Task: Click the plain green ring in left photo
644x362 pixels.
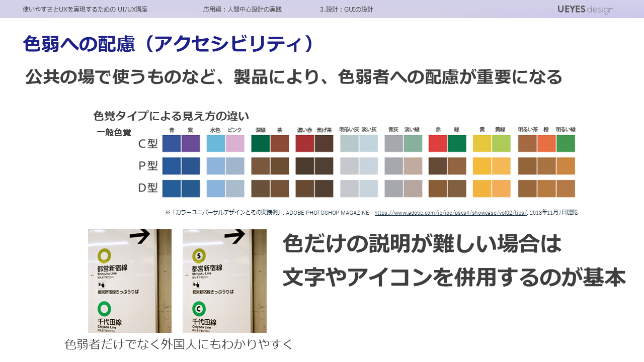Action: (x=104, y=308)
